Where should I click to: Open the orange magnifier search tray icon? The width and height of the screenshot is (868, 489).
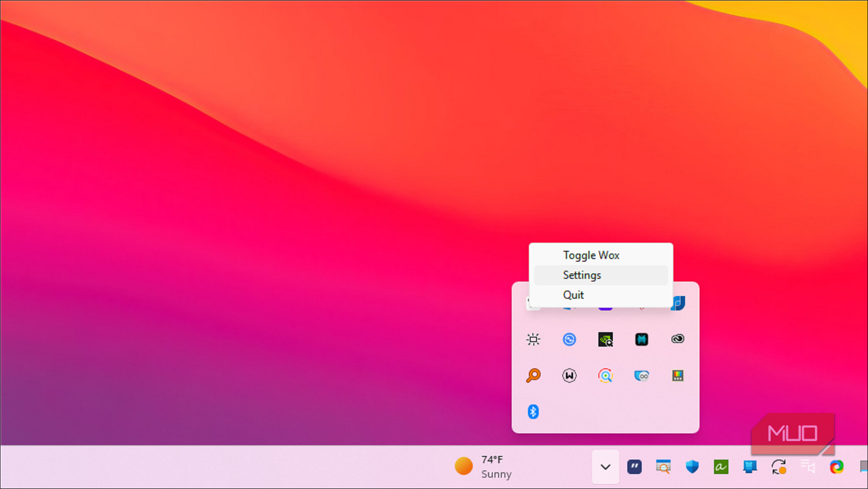[x=533, y=375]
